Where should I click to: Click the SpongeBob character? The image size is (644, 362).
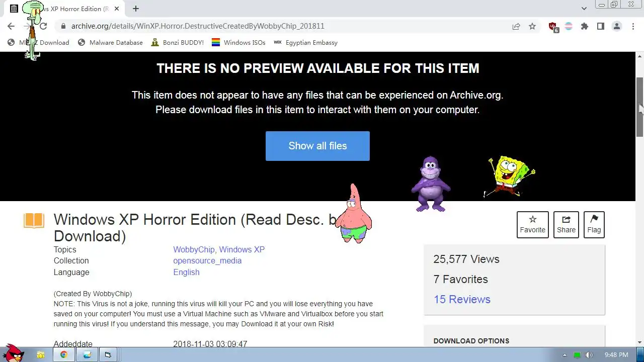click(509, 176)
